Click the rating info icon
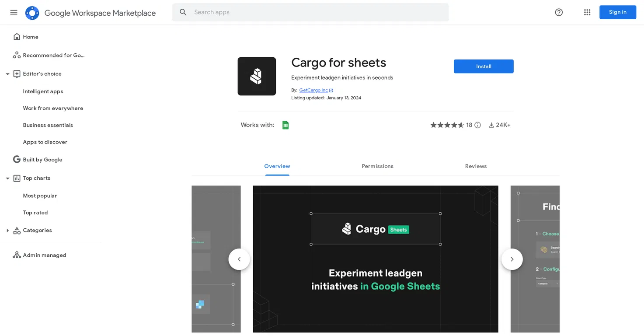This screenshot has width=644, height=336. [x=477, y=125]
